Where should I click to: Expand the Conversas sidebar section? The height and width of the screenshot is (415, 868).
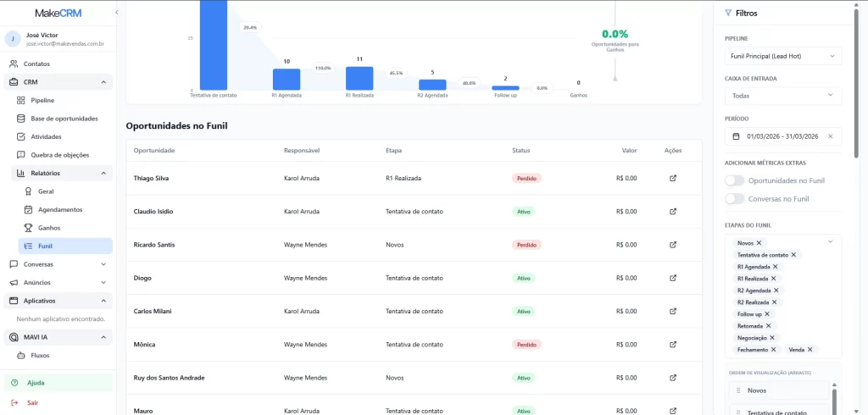click(103, 264)
